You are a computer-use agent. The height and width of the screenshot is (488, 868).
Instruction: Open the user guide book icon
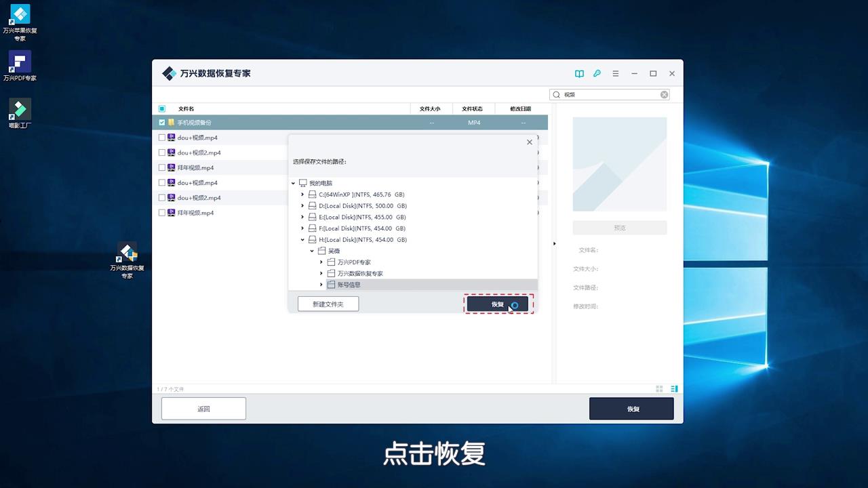(x=579, y=73)
